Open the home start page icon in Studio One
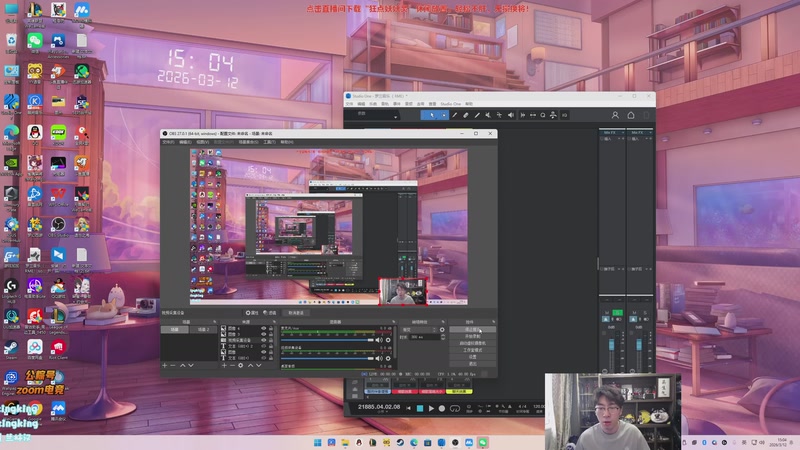This screenshot has width=800, height=450. (x=631, y=115)
